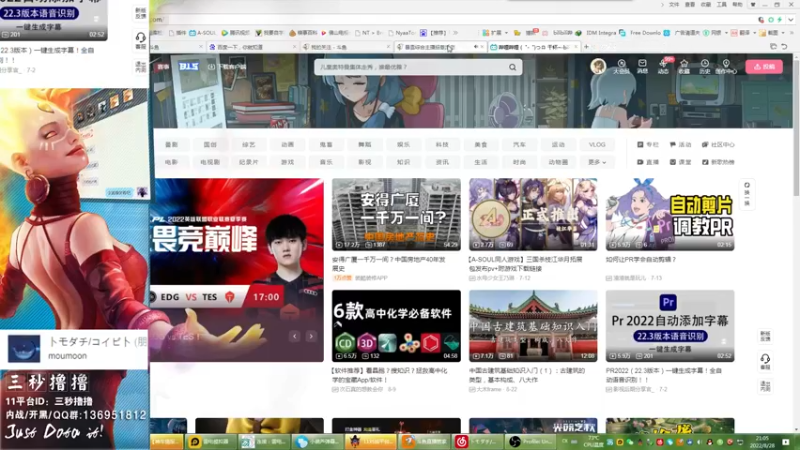This screenshot has width=800, height=450.
Task: Click the EDG VS TES carousel banner
Action: (237, 270)
